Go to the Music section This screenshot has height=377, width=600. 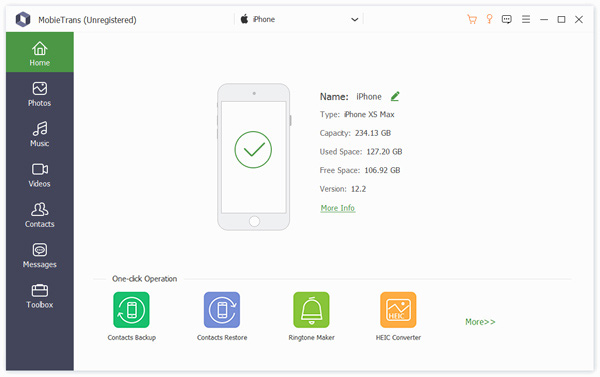tap(40, 134)
